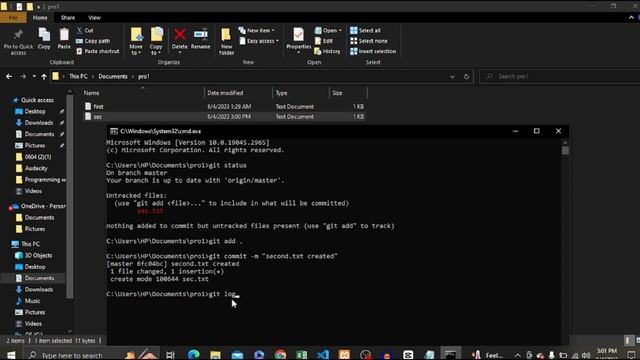Click the Up one level arrow
This screenshot has height=360, width=640.
click(x=44, y=76)
